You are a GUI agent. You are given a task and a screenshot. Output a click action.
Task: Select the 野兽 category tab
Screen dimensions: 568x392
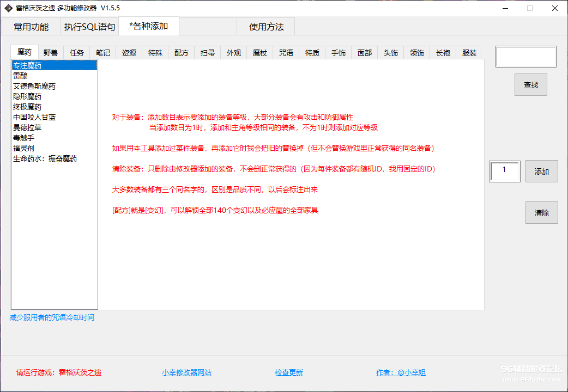point(51,53)
